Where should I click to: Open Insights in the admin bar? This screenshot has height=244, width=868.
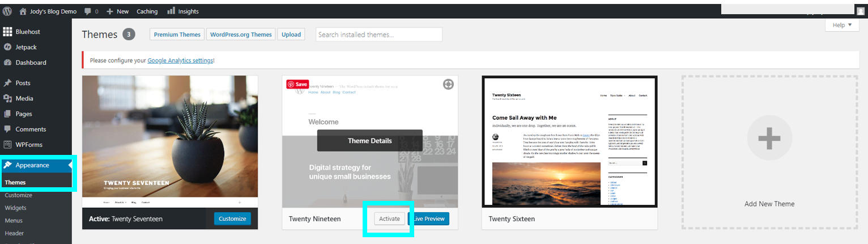(x=183, y=11)
